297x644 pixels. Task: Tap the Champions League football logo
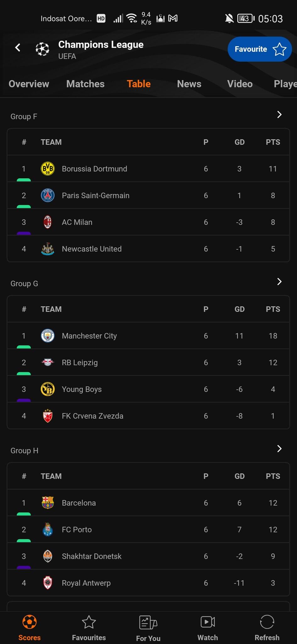(x=42, y=49)
